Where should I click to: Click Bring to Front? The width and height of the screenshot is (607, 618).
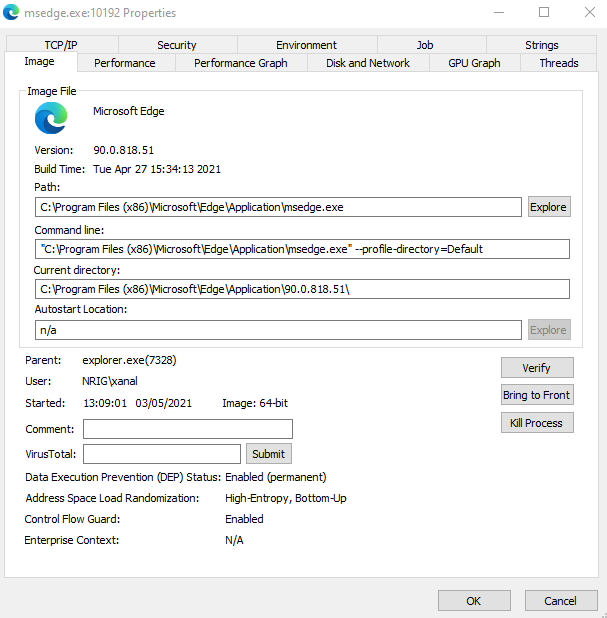point(537,395)
